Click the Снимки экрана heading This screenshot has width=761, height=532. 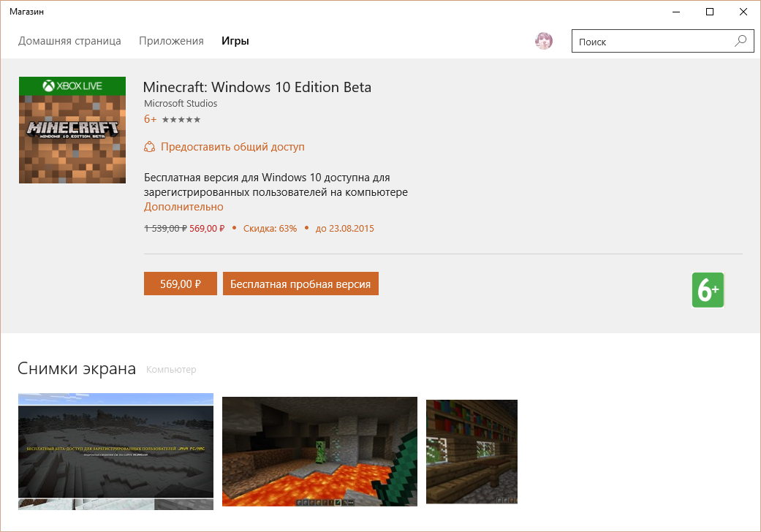77,368
